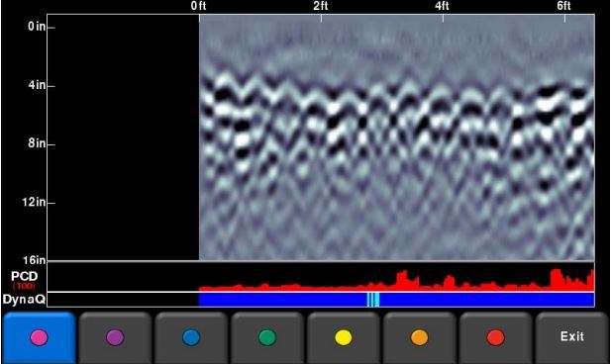
Task: Click the red PCD histogram strip
Action: pos(396,280)
